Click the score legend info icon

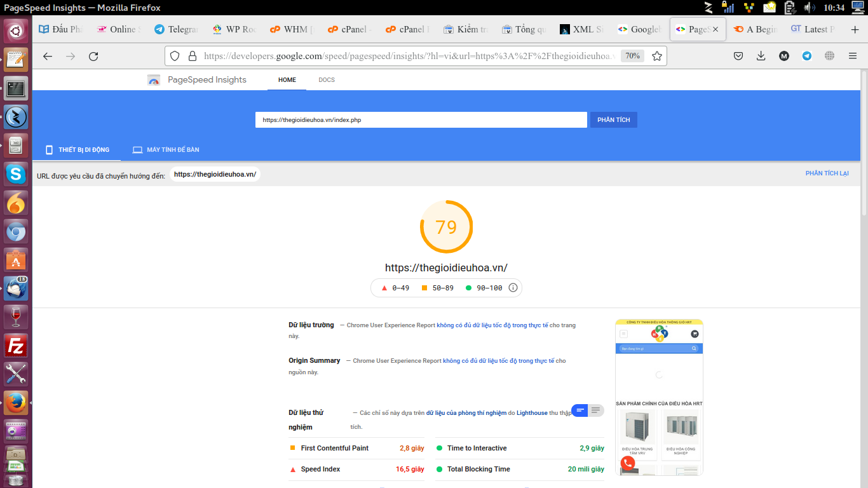click(513, 288)
